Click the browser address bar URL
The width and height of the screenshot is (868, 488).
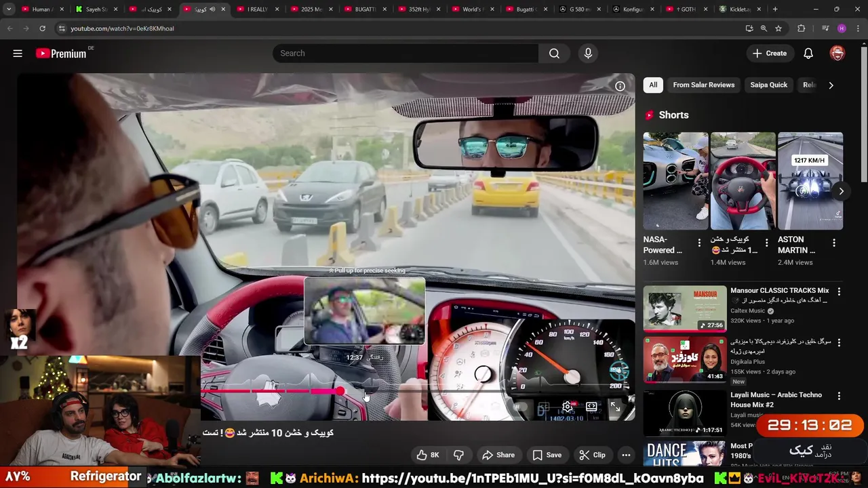click(x=122, y=28)
